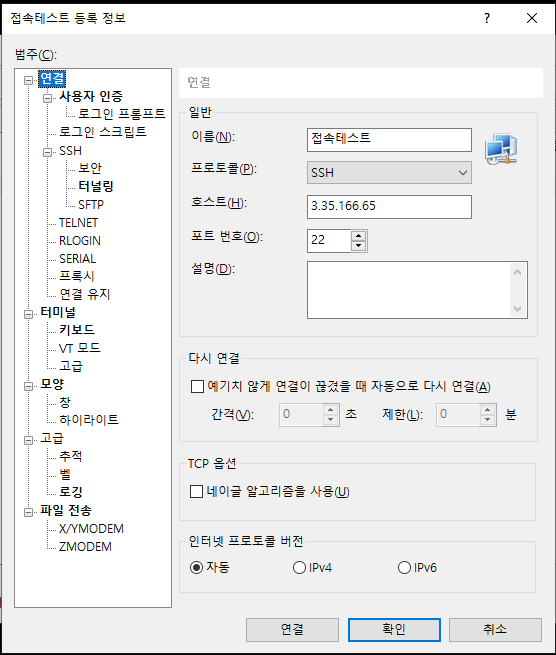The image size is (556, 655).
Task: Open the 키보드 settings
Action: click(x=76, y=330)
